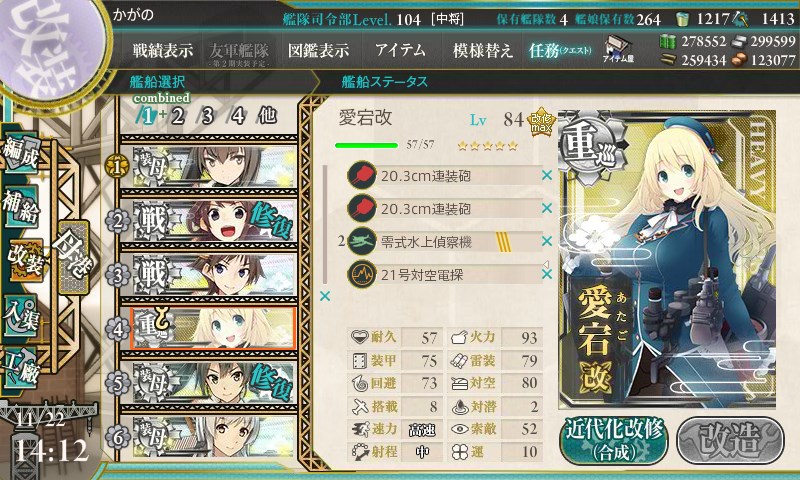Click the 零式水上偵察機 seaplane equipment icon

click(362, 241)
